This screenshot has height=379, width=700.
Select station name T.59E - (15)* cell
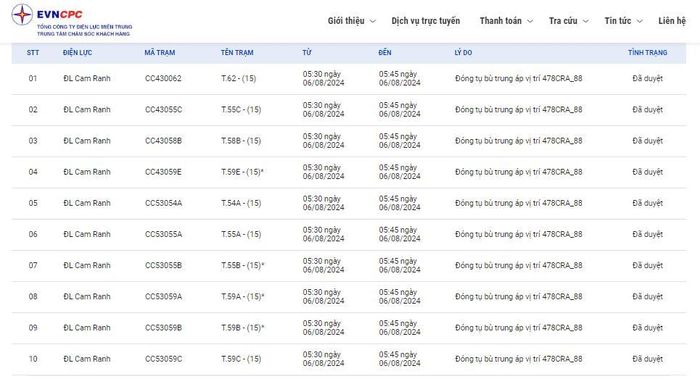242,172
